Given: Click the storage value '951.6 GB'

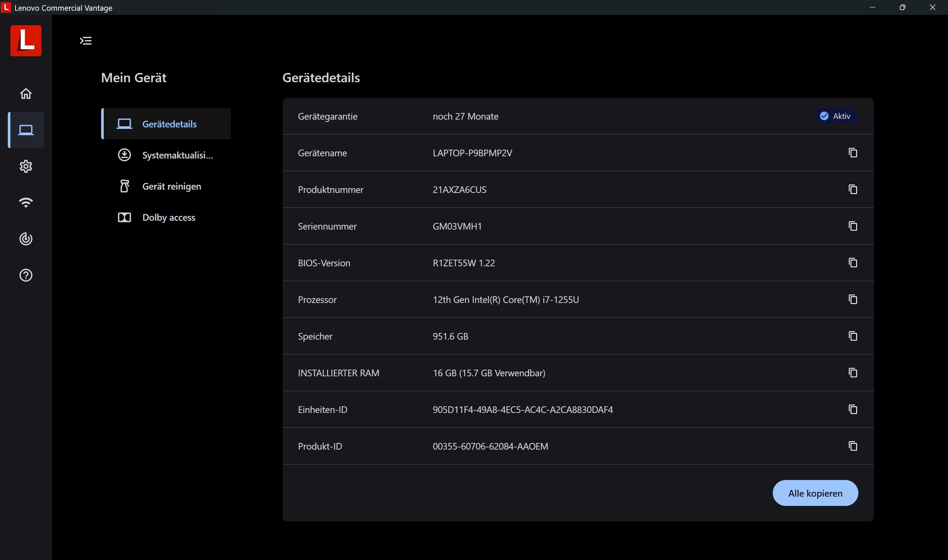Looking at the screenshot, I should point(450,336).
